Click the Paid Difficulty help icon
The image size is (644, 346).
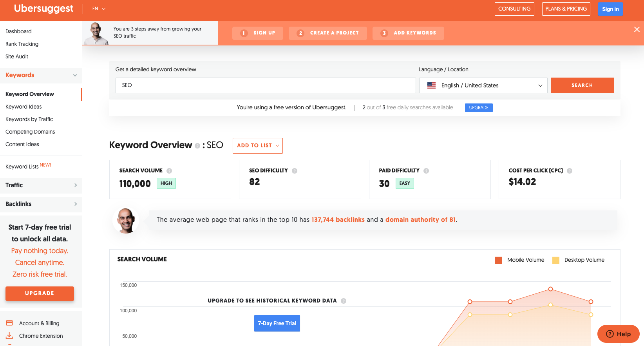(x=426, y=171)
